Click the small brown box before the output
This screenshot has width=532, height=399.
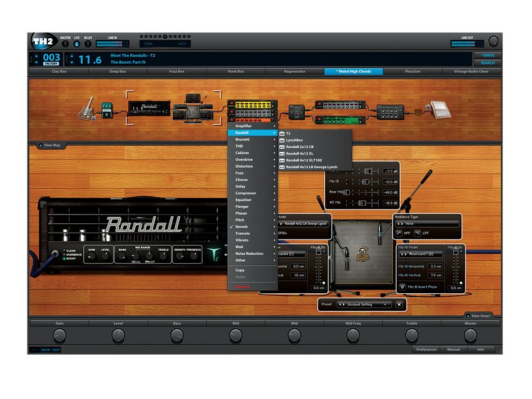[417, 112]
